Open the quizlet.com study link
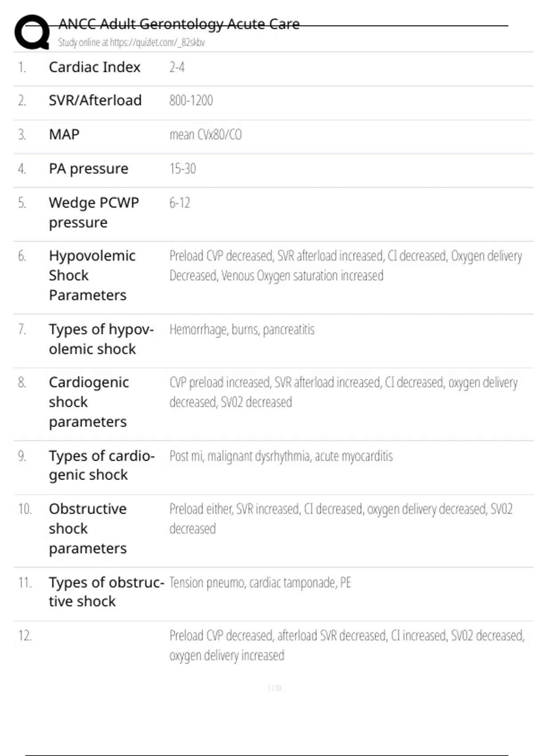Screen dimensions: 534x756 coord(131,43)
